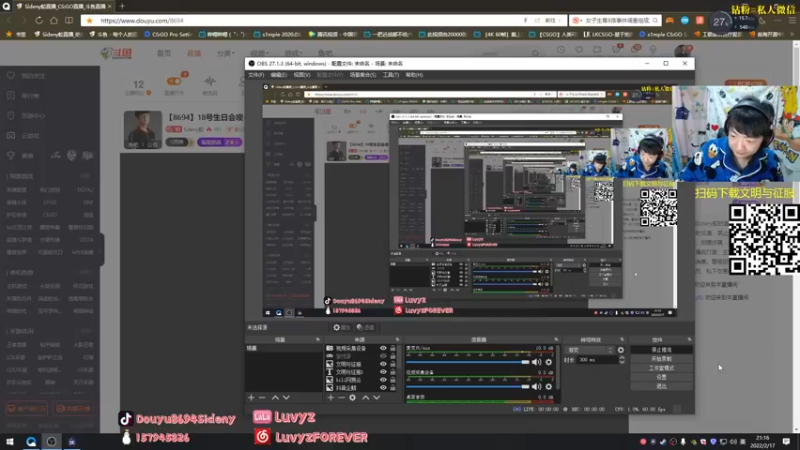This screenshot has width=800, height=450.
Task: Click the transition duration 300 ms field
Action: coord(597,360)
